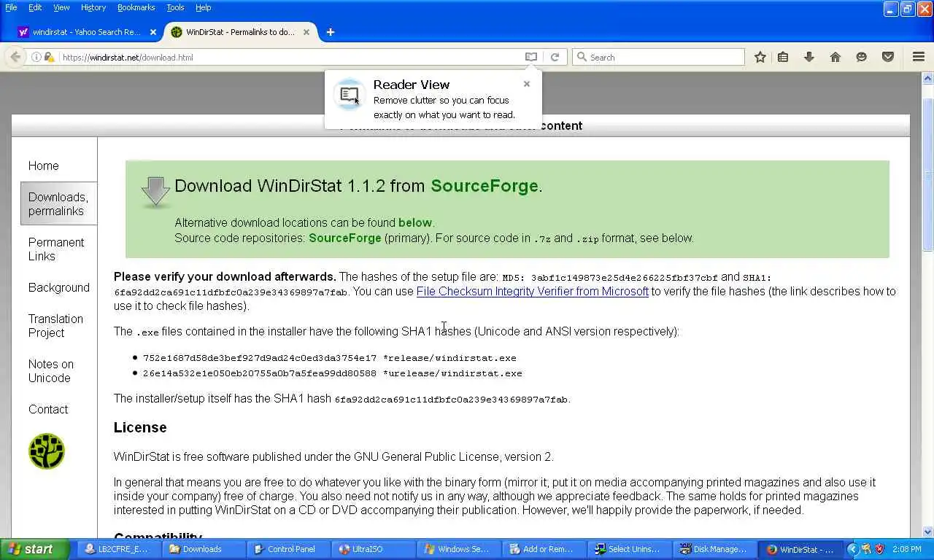934x560 pixels.
Task: Select Downloads, permalinks in the sidebar
Action: click(x=58, y=203)
